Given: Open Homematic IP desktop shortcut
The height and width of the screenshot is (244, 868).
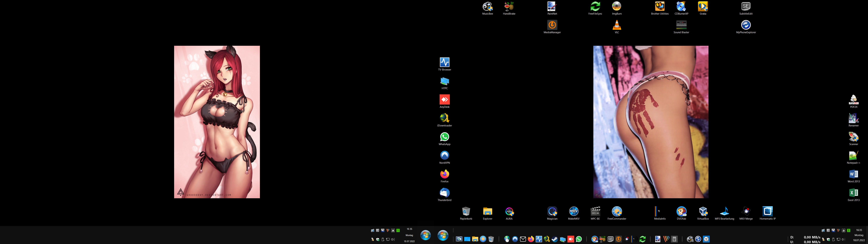Looking at the screenshot, I should pos(768,213).
